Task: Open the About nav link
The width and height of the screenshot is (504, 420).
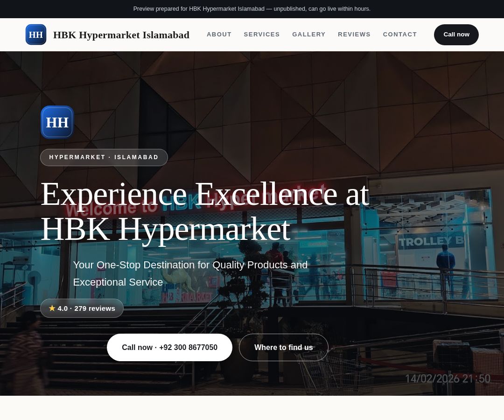Action: (219, 35)
